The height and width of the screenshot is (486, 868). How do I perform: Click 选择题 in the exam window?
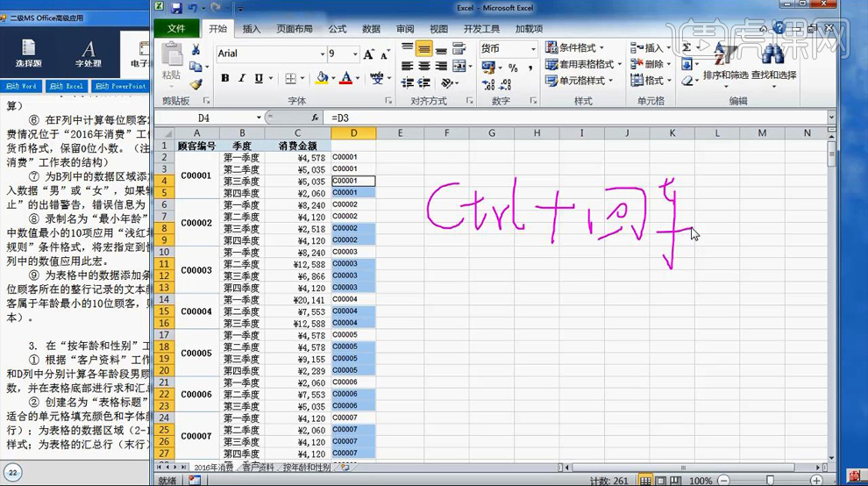pos(29,53)
